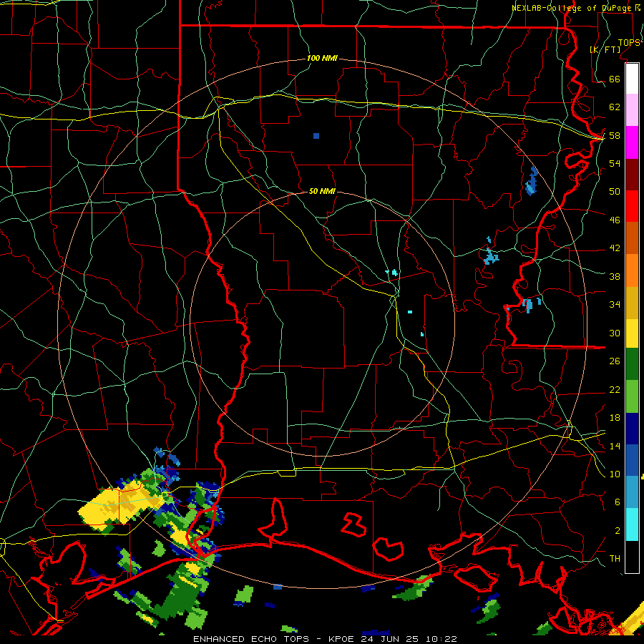
Task: Click the magenta swatch in the color scale
Action: point(632,142)
